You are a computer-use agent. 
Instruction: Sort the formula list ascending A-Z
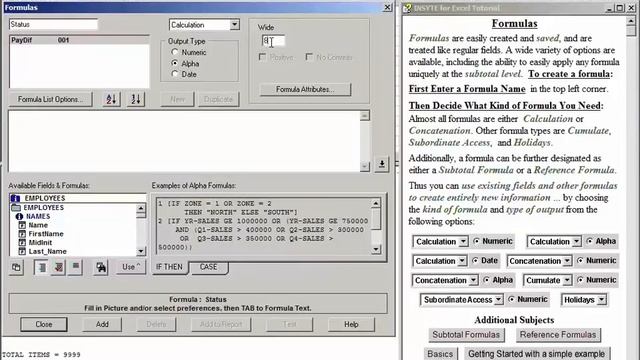pyautogui.click(x=111, y=99)
